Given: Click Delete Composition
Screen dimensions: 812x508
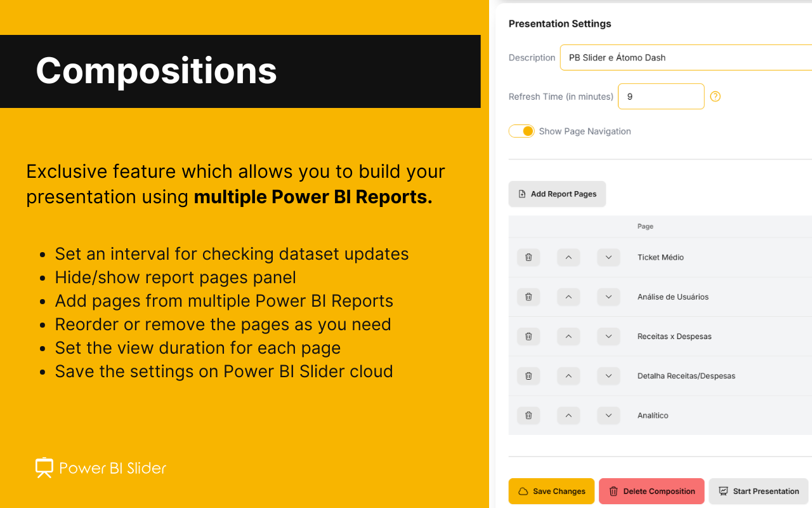Looking at the screenshot, I should coord(652,491).
